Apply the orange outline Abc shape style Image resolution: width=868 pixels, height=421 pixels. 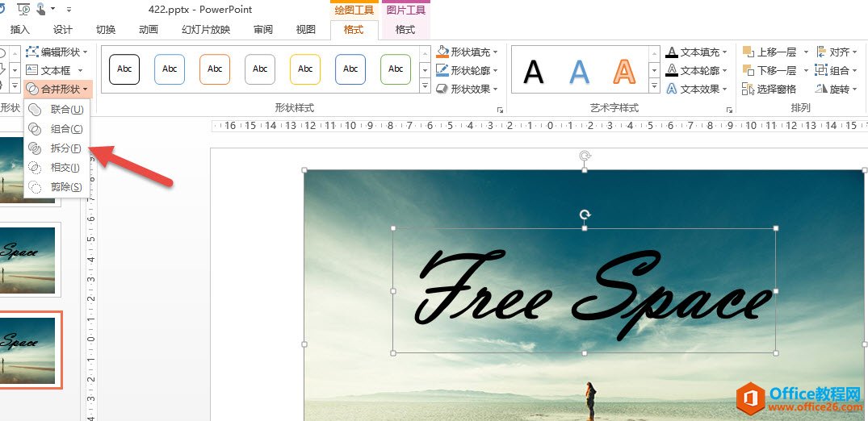tap(215, 69)
